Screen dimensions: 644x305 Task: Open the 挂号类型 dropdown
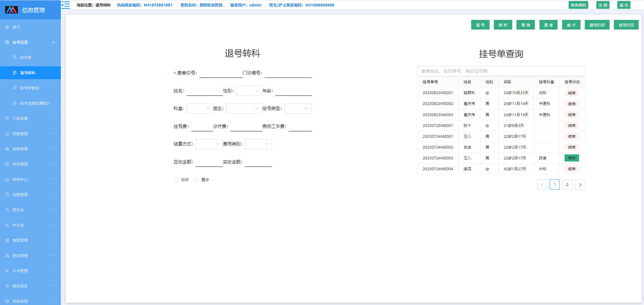click(x=298, y=109)
